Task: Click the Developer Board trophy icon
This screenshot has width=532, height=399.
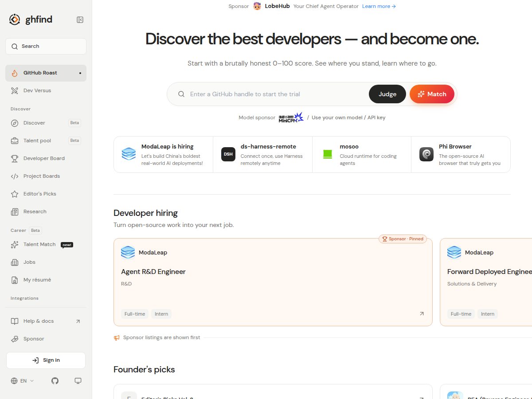Action: click(x=15, y=159)
